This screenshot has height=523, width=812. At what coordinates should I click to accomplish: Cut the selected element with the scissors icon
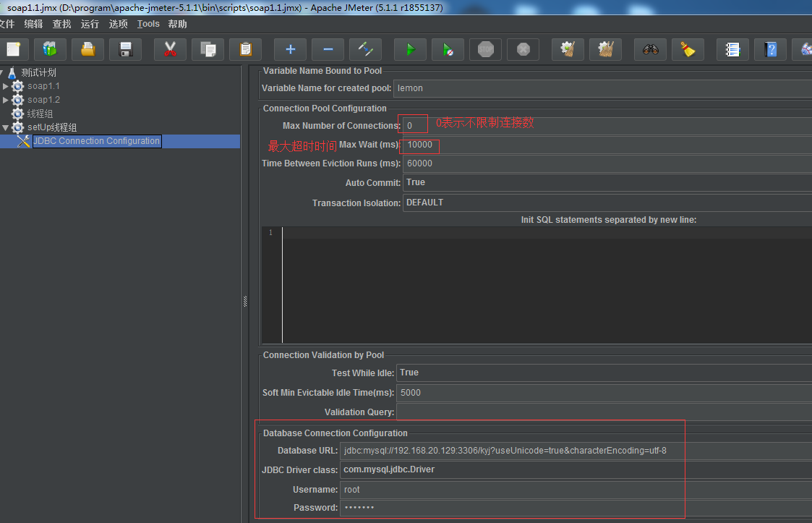tap(170, 49)
